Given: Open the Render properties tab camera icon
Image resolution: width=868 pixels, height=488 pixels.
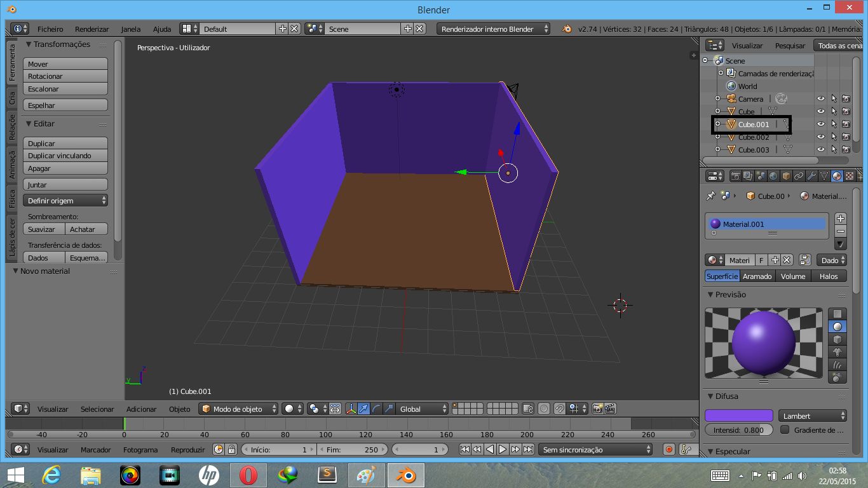Looking at the screenshot, I should point(736,176).
